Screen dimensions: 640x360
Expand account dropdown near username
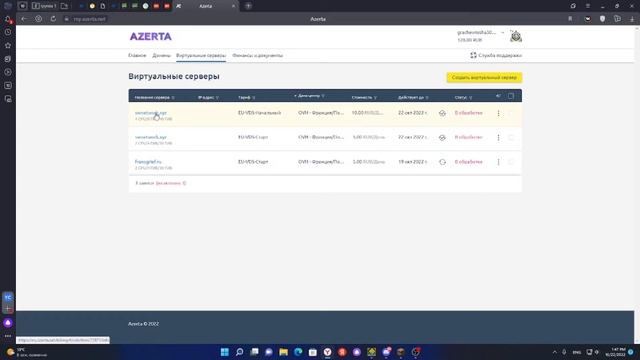tap(503, 32)
